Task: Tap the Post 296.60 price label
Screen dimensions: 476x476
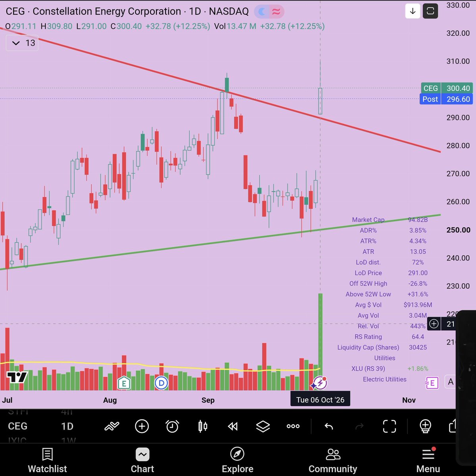Action: [x=447, y=99]
